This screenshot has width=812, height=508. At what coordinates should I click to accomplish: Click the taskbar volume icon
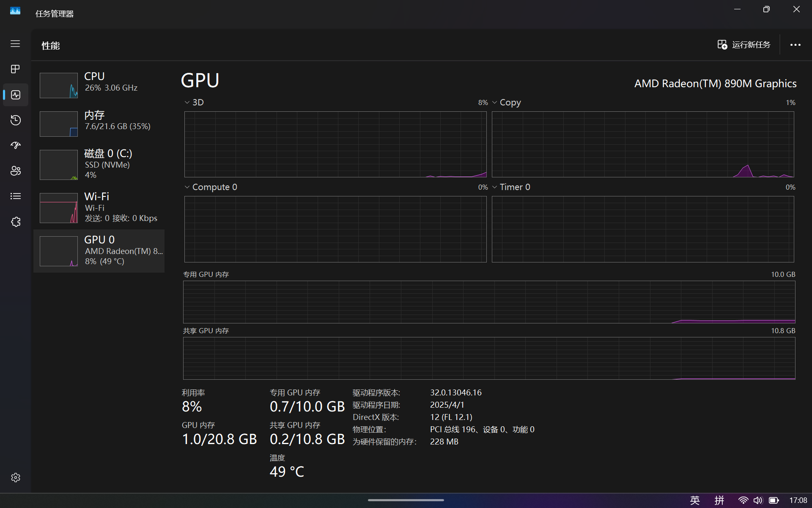click(x=758, y=500)
